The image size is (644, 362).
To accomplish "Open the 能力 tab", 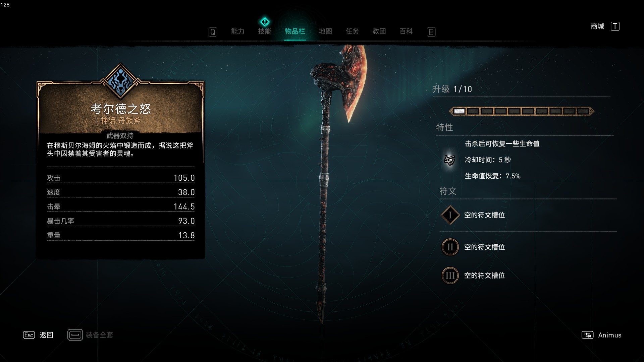I will tap(238, 31).
